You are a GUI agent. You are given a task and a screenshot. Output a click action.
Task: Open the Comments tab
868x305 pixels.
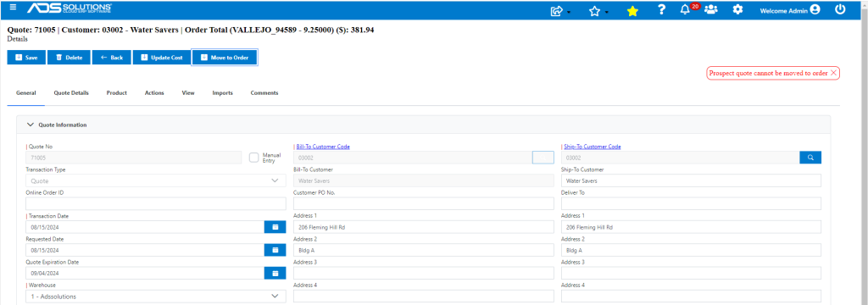[264, 93]
